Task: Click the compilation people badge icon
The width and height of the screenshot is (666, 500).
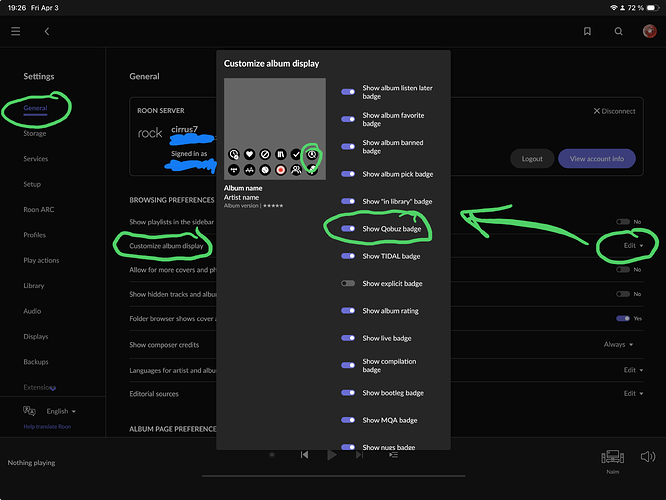Action: pyautogui.click(x=296, y=170)
